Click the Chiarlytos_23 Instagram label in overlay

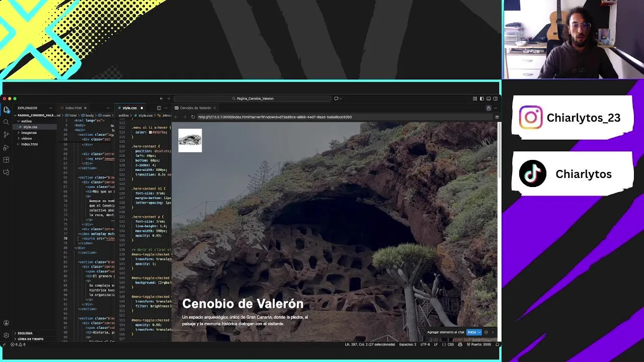tap(583, 118)
